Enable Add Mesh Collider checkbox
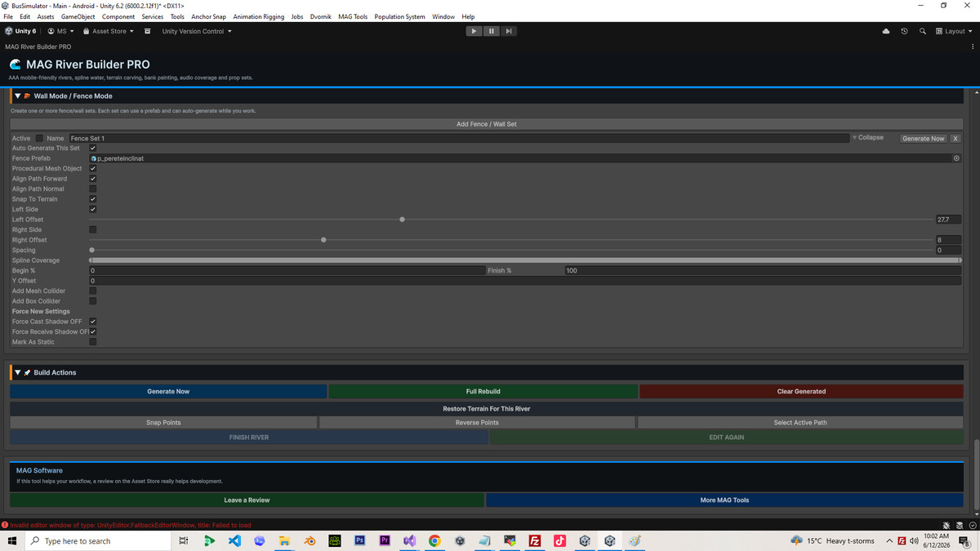This screenshot has width=980, height=551. (x=92, y=291)
